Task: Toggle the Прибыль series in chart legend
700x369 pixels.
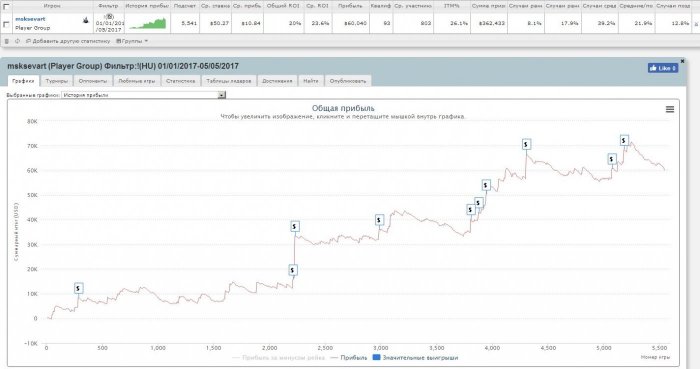Action: coord(350,357)
